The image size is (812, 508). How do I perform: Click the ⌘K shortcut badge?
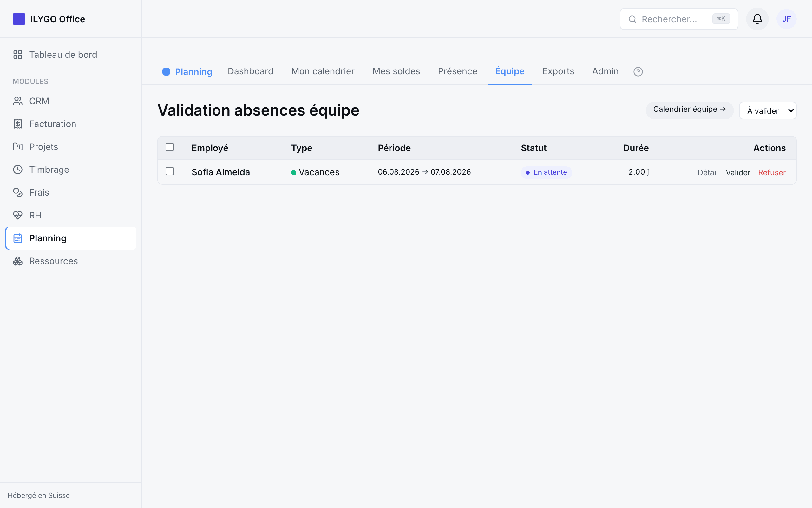click(x=721, y=19)
